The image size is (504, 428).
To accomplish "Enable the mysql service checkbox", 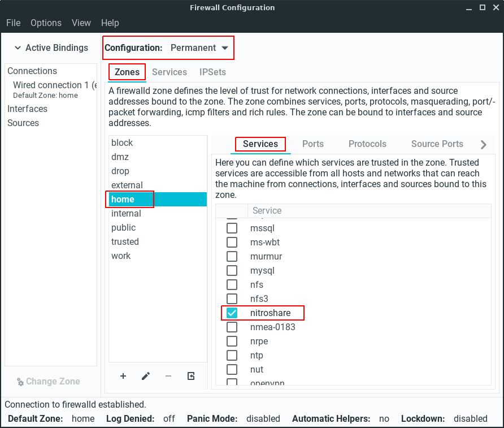I will 232,270.
